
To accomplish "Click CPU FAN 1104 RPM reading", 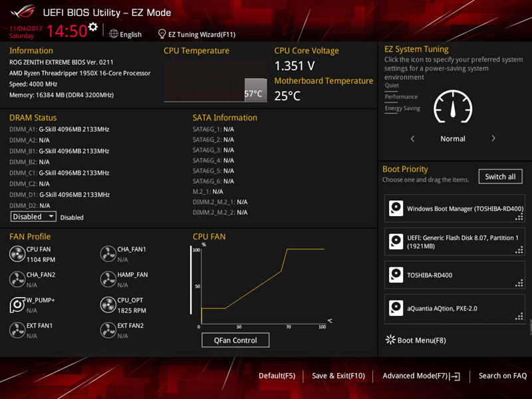I will click(41, 259).
